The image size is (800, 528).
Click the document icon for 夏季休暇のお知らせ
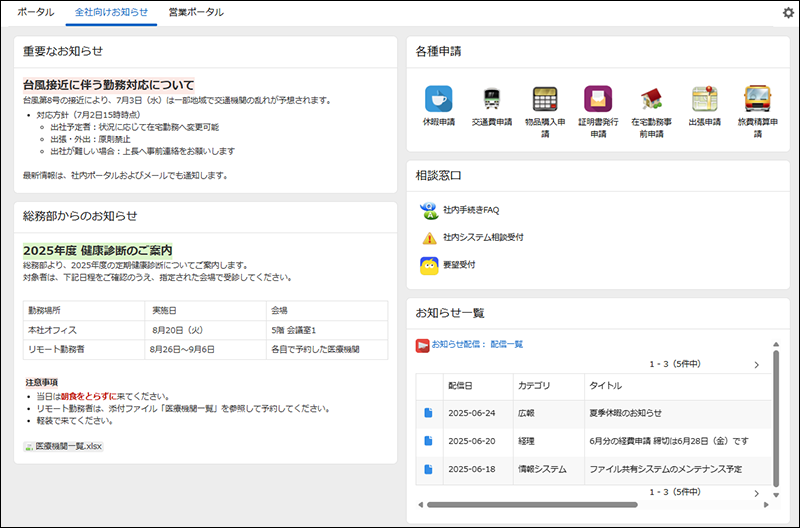pyautogui.click(x=428, y=413)
